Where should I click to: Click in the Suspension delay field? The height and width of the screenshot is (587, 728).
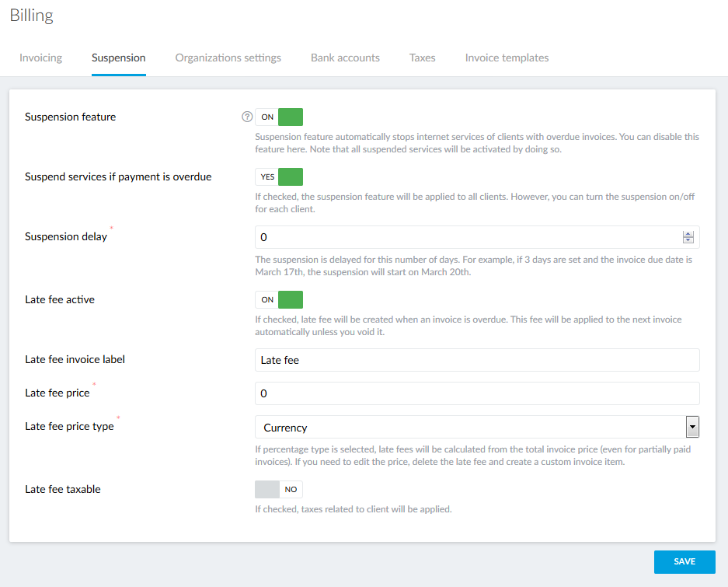[x=466, y=237]
